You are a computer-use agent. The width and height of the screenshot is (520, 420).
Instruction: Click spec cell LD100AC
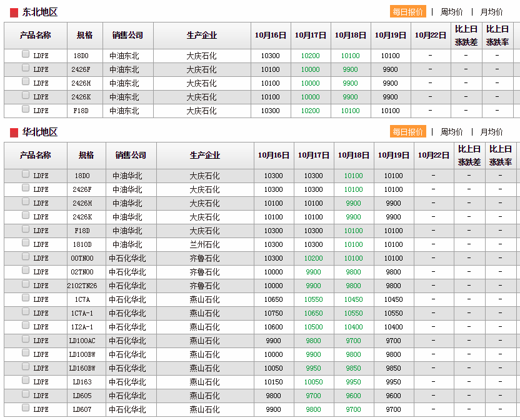[x=82, y=341]
